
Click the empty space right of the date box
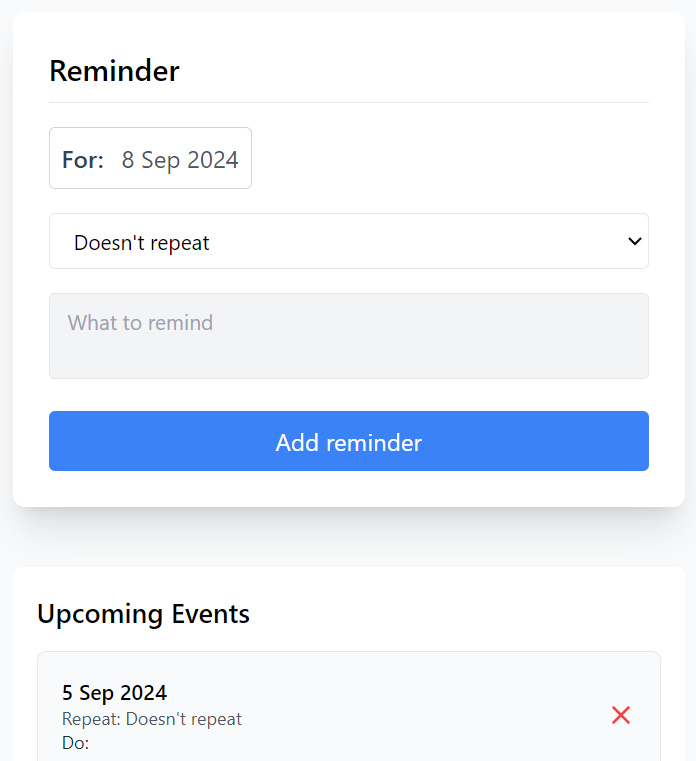point(450,158)
